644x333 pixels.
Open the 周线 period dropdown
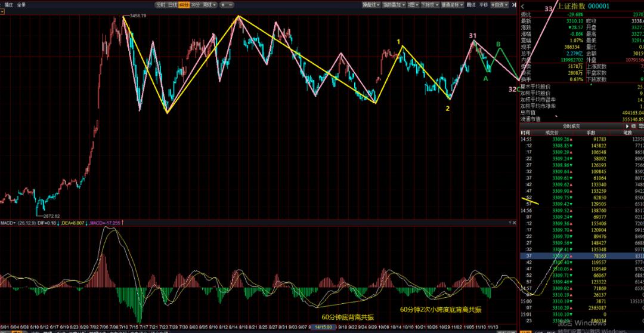[x=209, y=4]
